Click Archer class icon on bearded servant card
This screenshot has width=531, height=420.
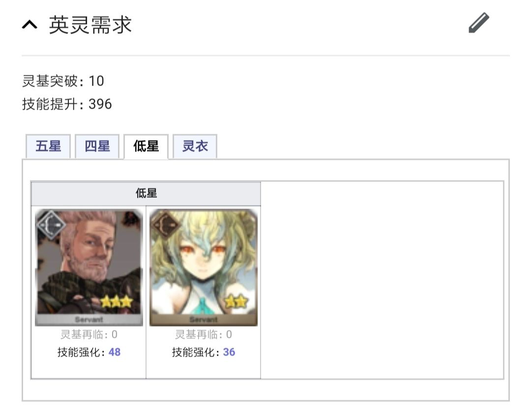click(51, 225)
